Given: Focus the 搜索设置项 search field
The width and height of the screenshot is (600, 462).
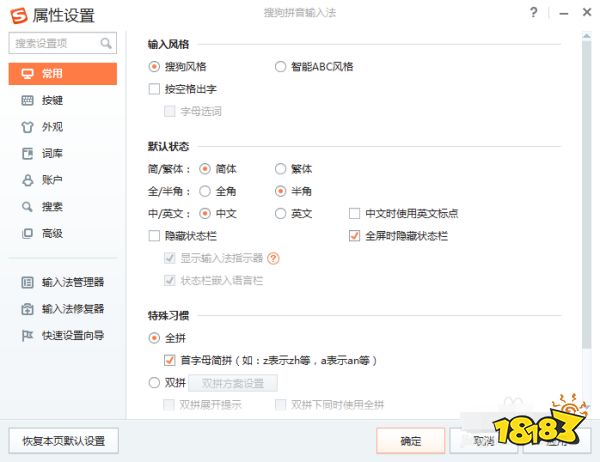Looking at the screenshot, I should pos(63,43).
